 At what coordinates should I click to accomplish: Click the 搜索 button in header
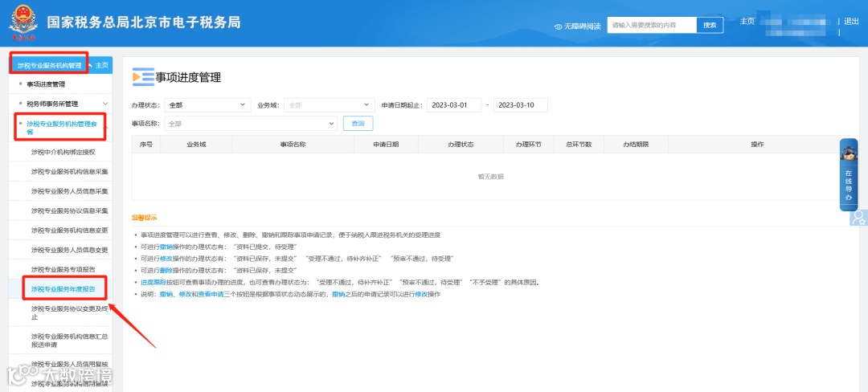click(710, 25)
